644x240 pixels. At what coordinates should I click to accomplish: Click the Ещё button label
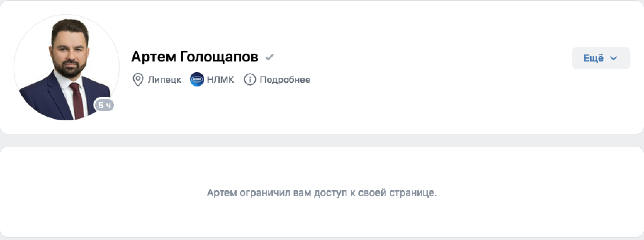click(593, 58)
